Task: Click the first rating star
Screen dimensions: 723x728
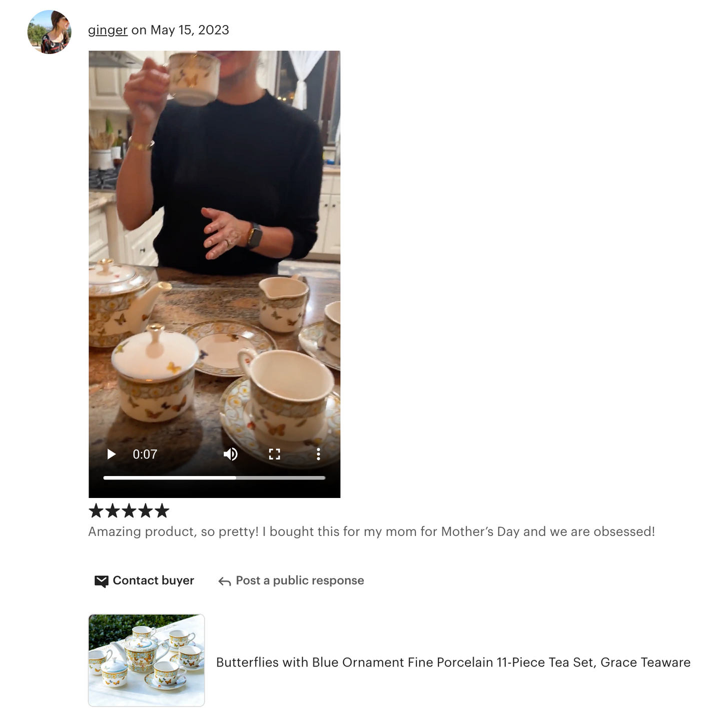Action: point(96,511)
